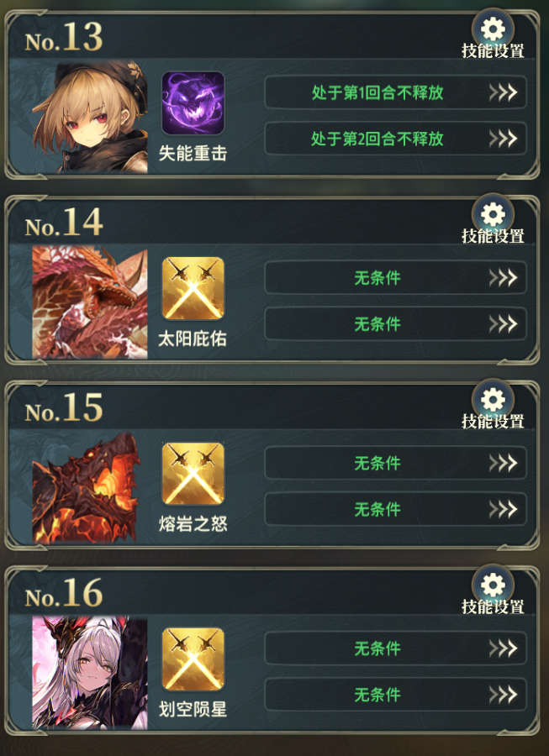Image resolution: width=549 pixels, height=756 pixels.
Task: Open first 无条件 condition for No.14
Action: 396,277
